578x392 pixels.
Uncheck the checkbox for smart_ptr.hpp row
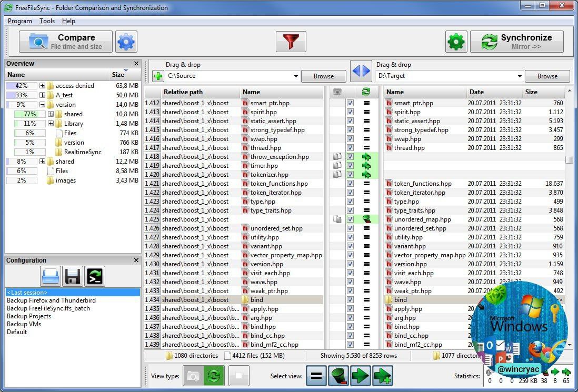tap(350, 103)
